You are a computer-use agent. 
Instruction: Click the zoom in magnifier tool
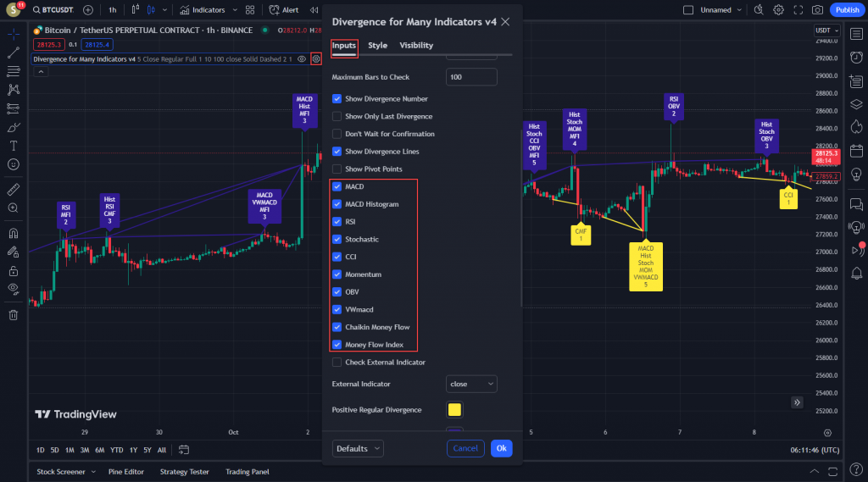point(14,208)
